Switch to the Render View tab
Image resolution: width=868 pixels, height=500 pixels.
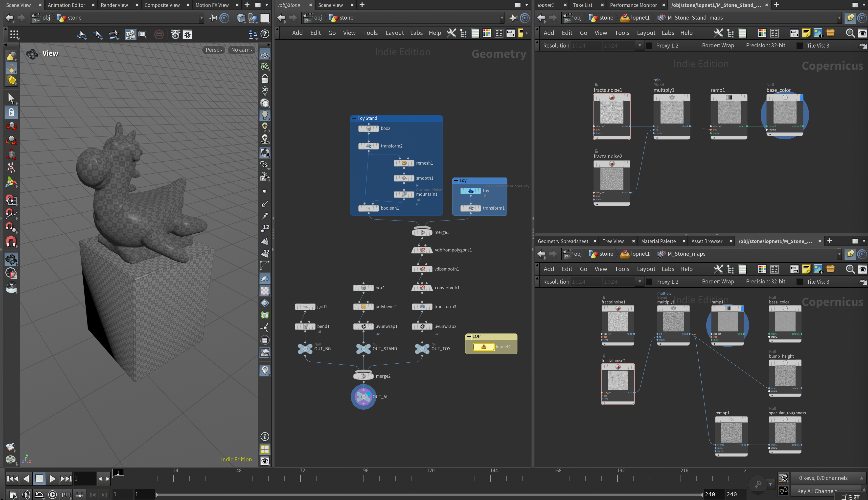[114, 5]
